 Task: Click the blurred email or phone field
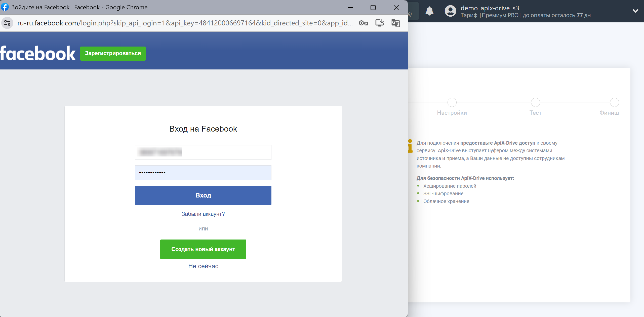coord(203,152)
